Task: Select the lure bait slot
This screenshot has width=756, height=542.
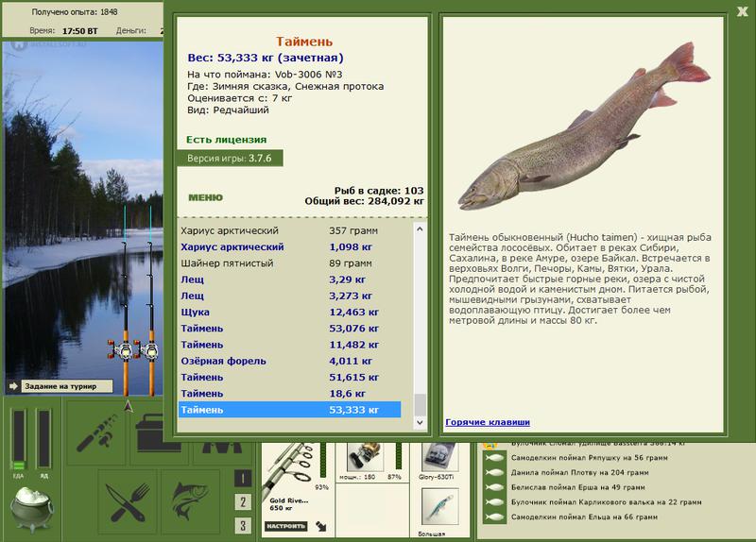Action: point(439,507)
